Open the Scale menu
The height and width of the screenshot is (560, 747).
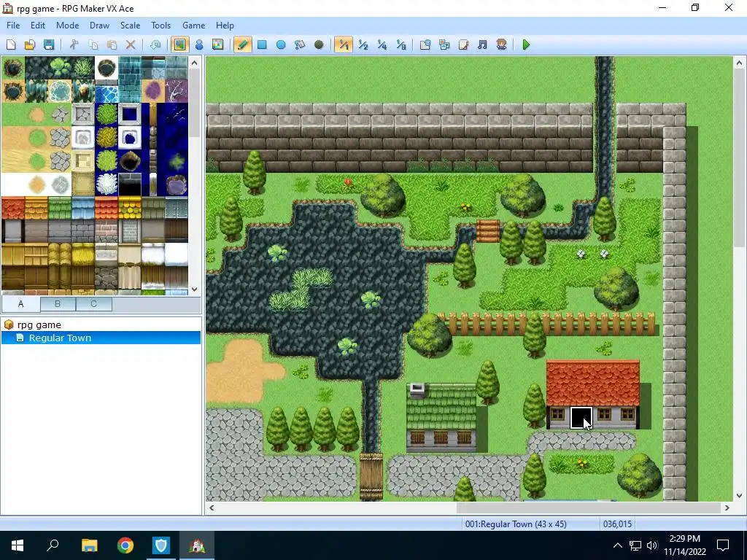[x=130, y=26]
